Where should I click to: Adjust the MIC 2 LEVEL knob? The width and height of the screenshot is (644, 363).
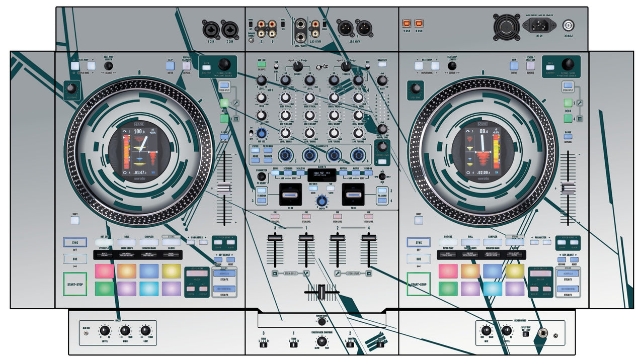[x=104, y=330]
